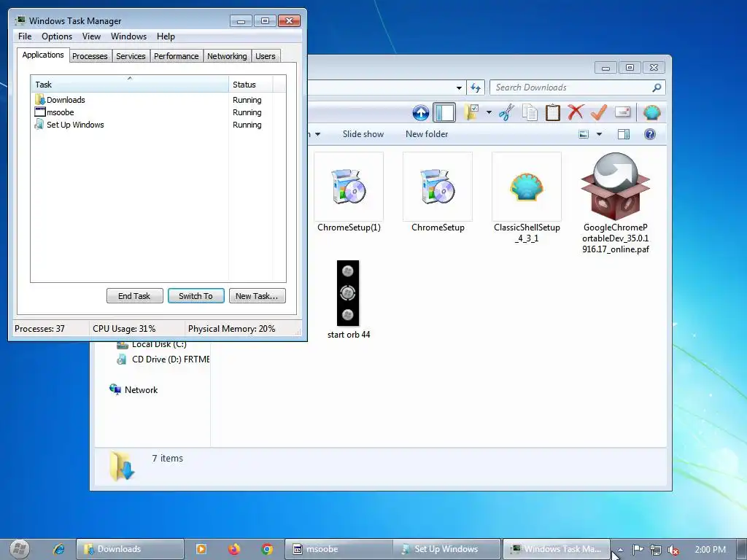Open the Options menu in Task Manager
The image size is (747, 560).
coord(57,36)
